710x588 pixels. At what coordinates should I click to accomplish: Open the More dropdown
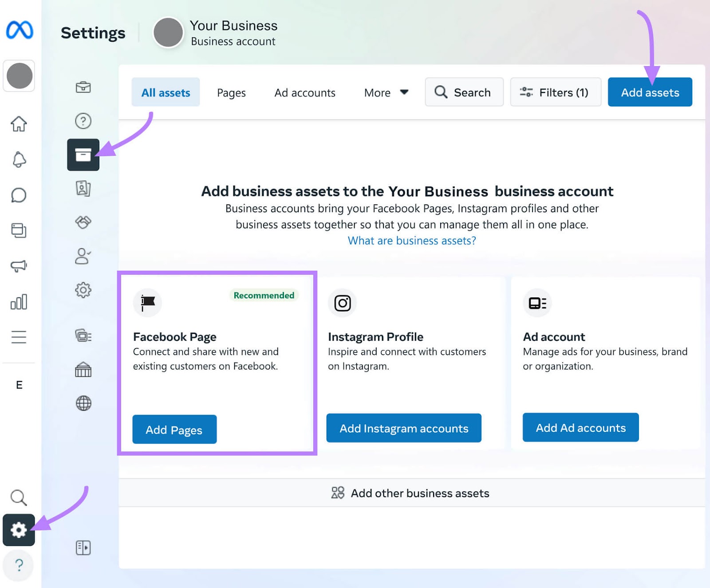[385, 92]
